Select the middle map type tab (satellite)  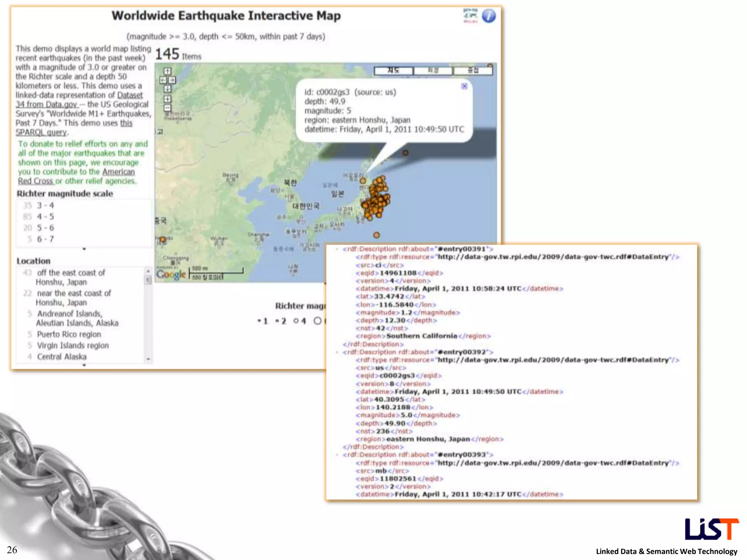point(433,71)
